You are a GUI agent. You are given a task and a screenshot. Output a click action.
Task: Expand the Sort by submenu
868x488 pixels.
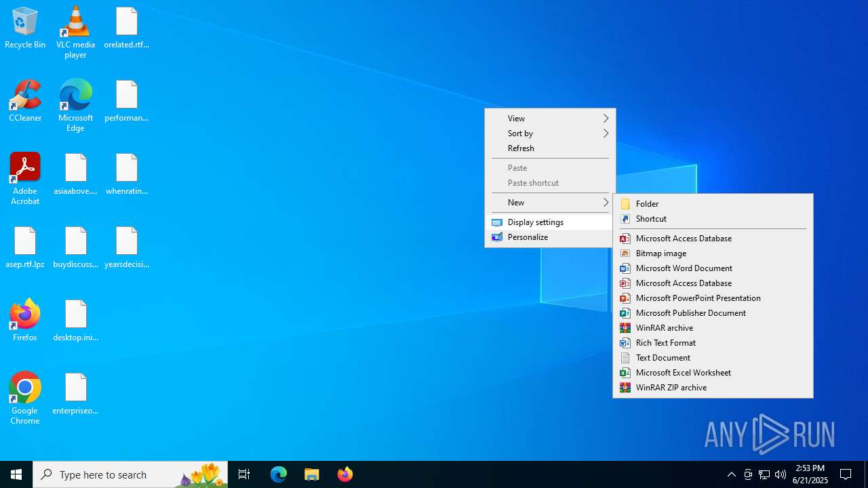click(x=550, y=134)
